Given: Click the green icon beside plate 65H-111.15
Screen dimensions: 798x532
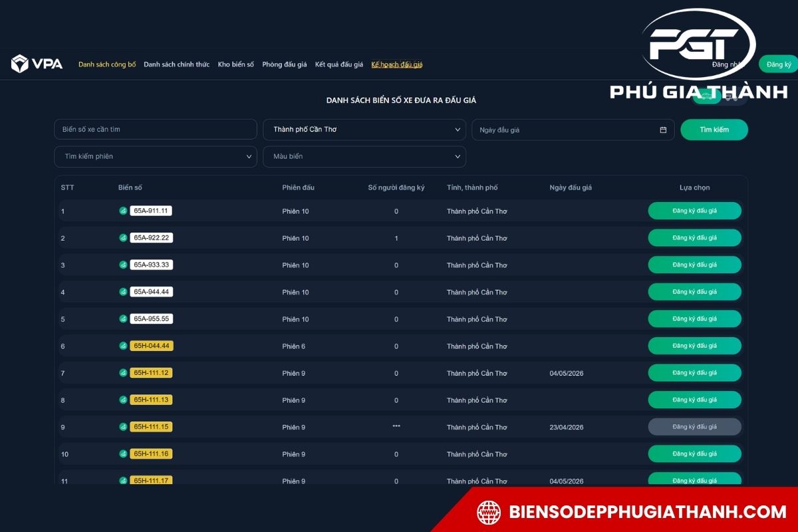Looking at the screenshot, I should pos(123,427).
